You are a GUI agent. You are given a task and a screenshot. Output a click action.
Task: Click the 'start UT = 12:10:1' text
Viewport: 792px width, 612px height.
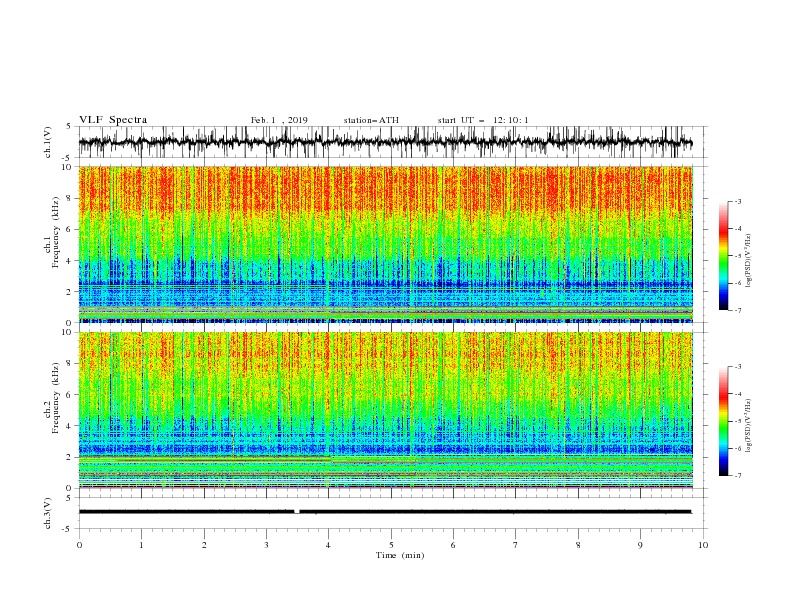tap(483, 120)
